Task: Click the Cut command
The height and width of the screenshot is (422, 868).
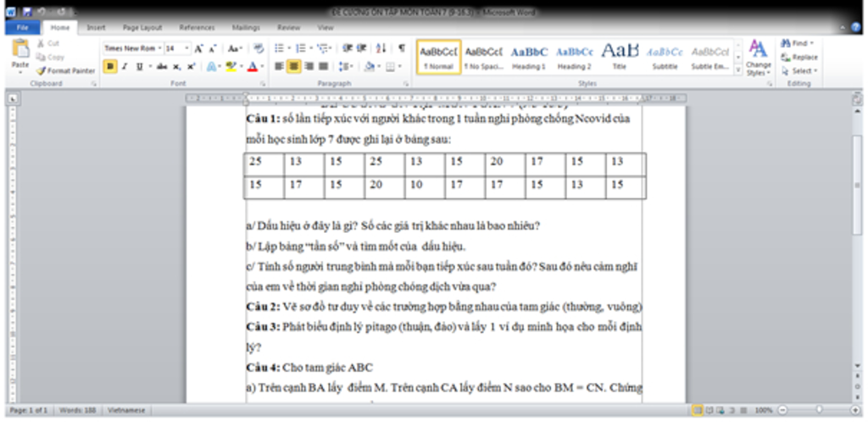Action: (x=47, y=43)
